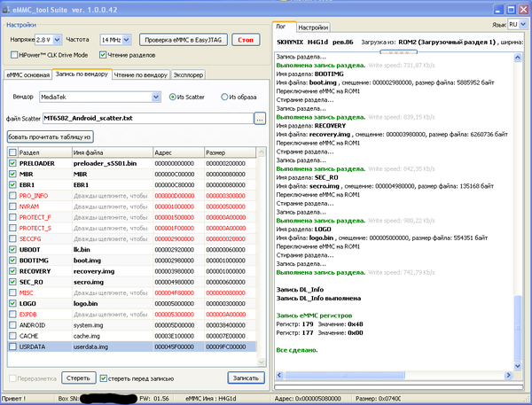Check the USRDATA partition row checkbox
The image size is (532, 405).
point(12,347)
